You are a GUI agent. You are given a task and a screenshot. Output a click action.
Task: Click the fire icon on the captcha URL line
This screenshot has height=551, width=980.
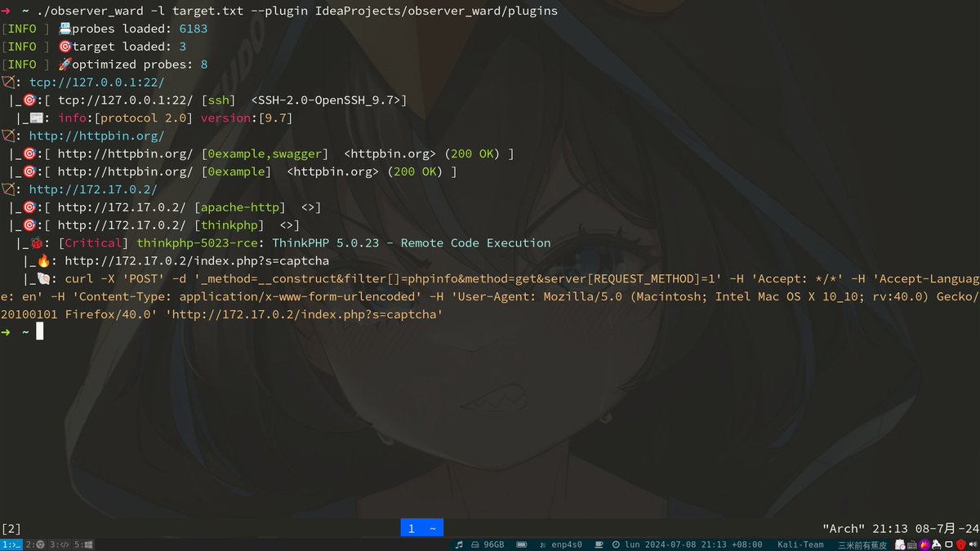[44, 261]
